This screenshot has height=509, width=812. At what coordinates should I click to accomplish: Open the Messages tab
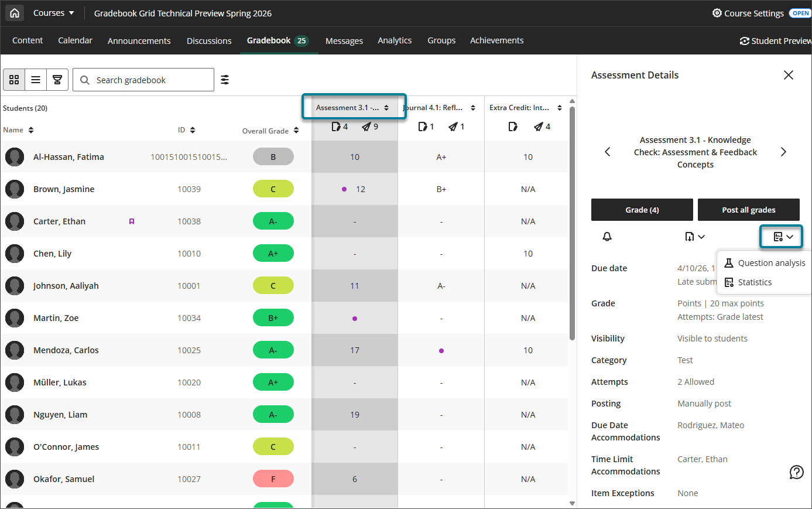pos(344,40)
